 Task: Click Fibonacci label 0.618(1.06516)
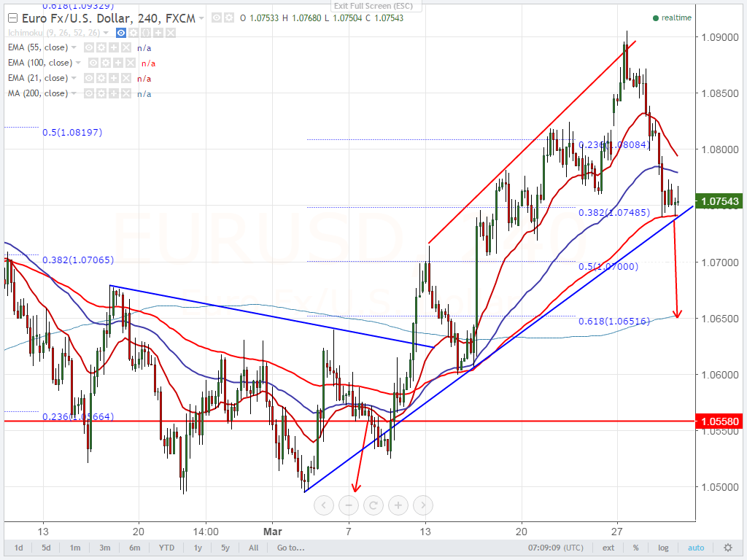614,322
